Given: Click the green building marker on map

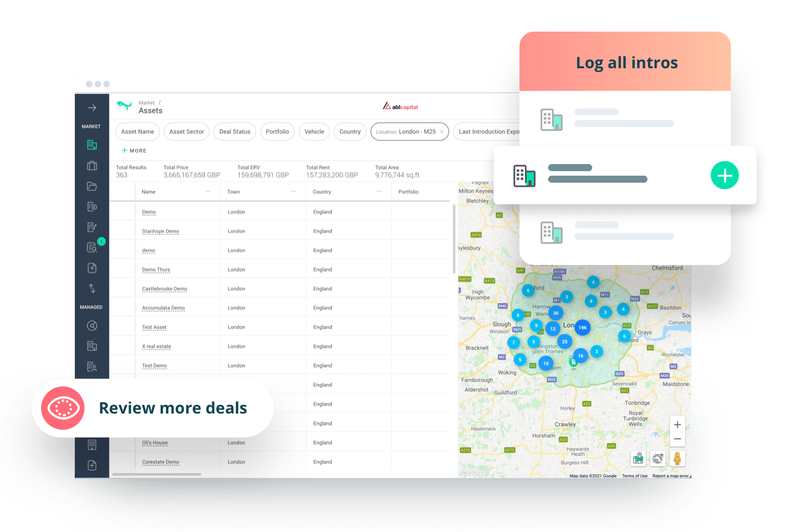Looking at the screenshot, I should click(573, 362).
